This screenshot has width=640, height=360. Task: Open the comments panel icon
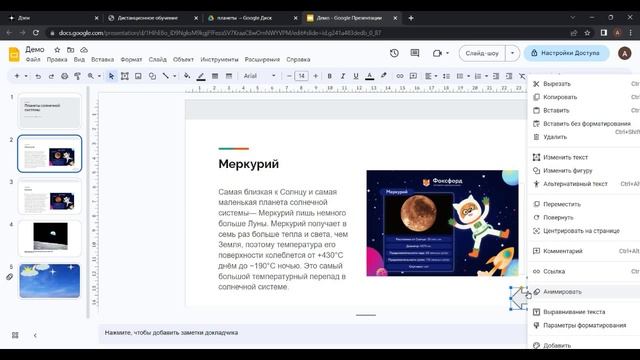coord(415,53)
